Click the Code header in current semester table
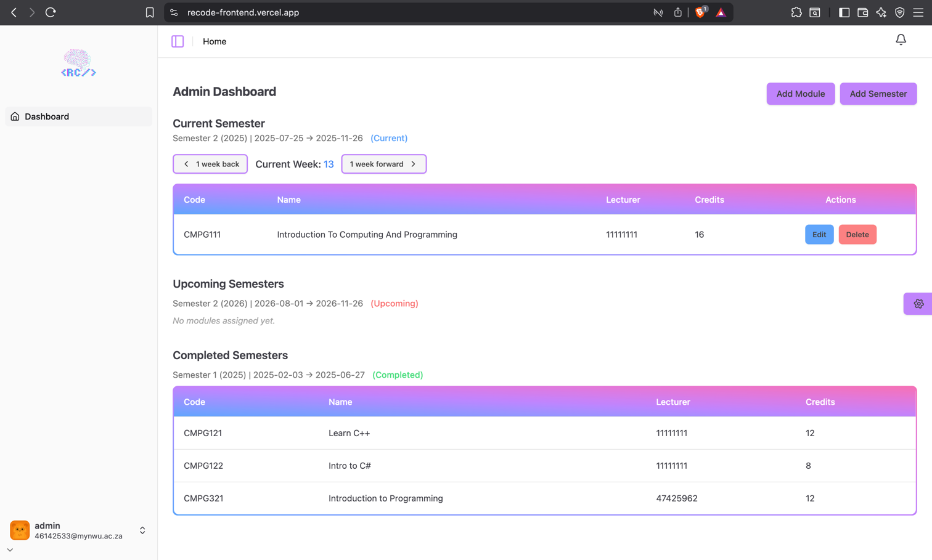This screenshot has height=560, width=932. (x=194, y=200)
